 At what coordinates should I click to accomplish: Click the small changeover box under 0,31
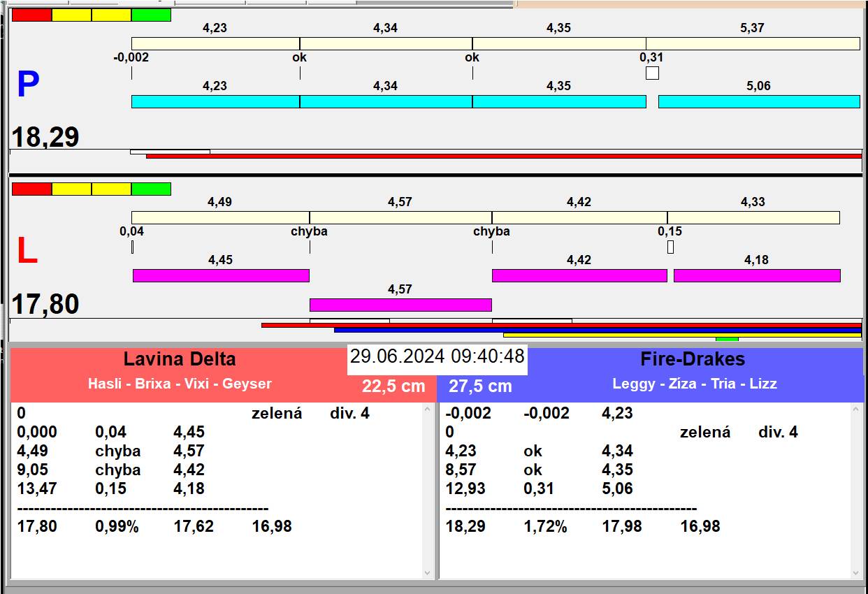(652, 73)
